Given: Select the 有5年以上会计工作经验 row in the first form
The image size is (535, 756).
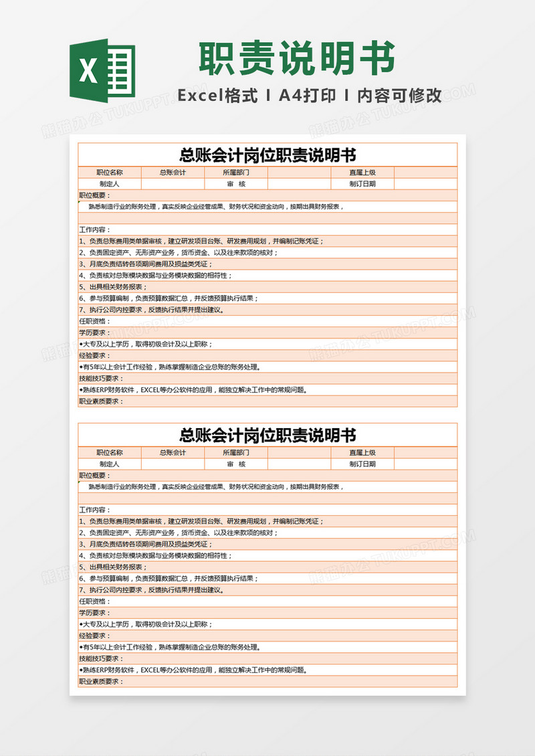Looking at the screenshot, I should [267, 367].
